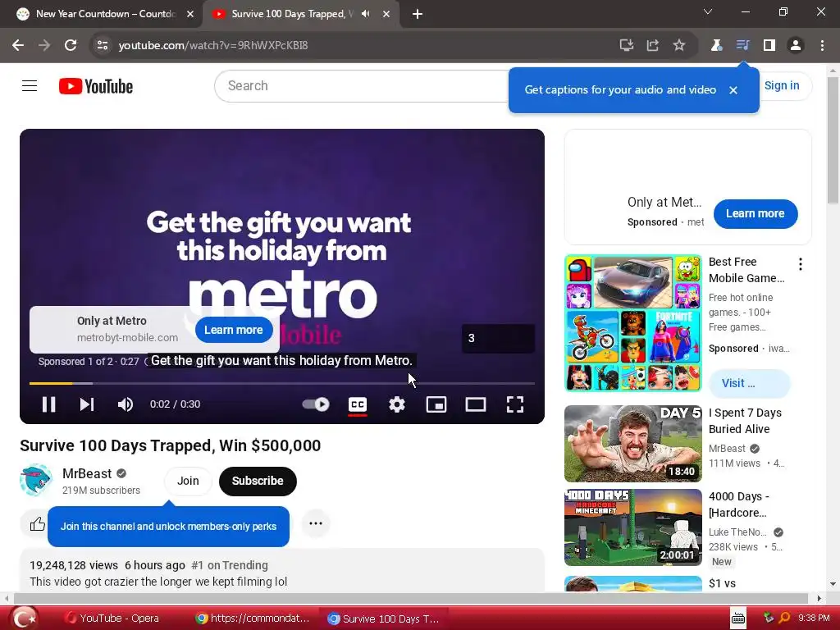
Task: Switch to Survive 100 Days Trapped tab
Action: 292,14
